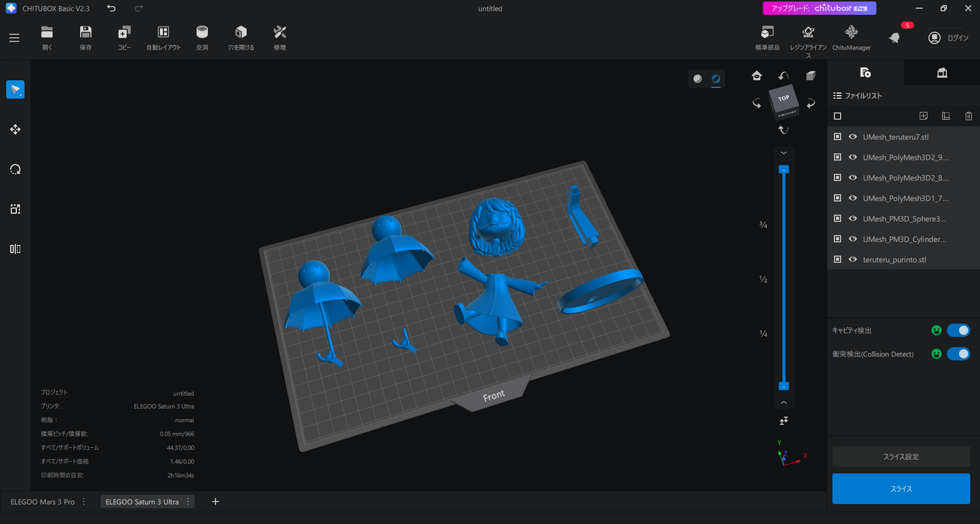Viewport: 980px width, 524px height.
Task: Select UMesh_PolyMesh3D2_9 file row
Action: 903,157
